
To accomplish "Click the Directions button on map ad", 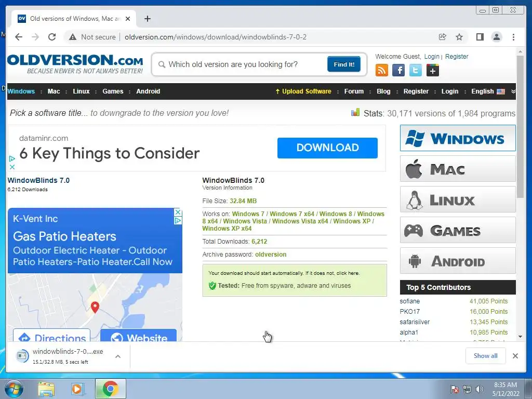I will point(51,335).
